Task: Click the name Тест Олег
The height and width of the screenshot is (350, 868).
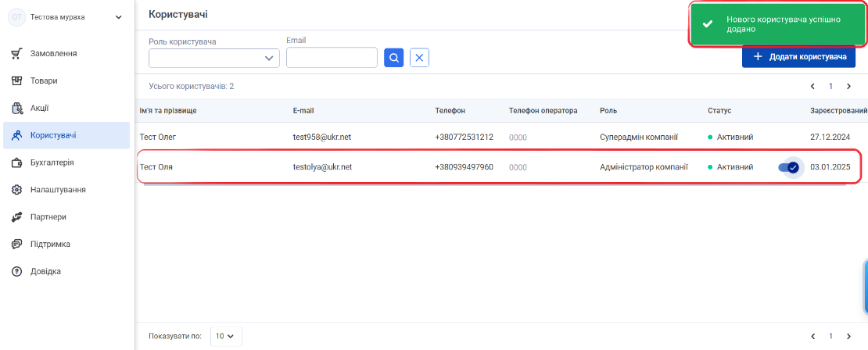Action: 158,137
